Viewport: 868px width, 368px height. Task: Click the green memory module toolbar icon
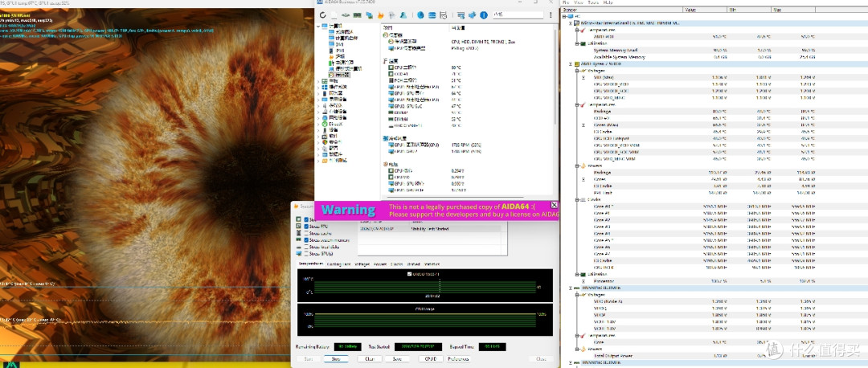pyautogui.click(x=357, y=15)
